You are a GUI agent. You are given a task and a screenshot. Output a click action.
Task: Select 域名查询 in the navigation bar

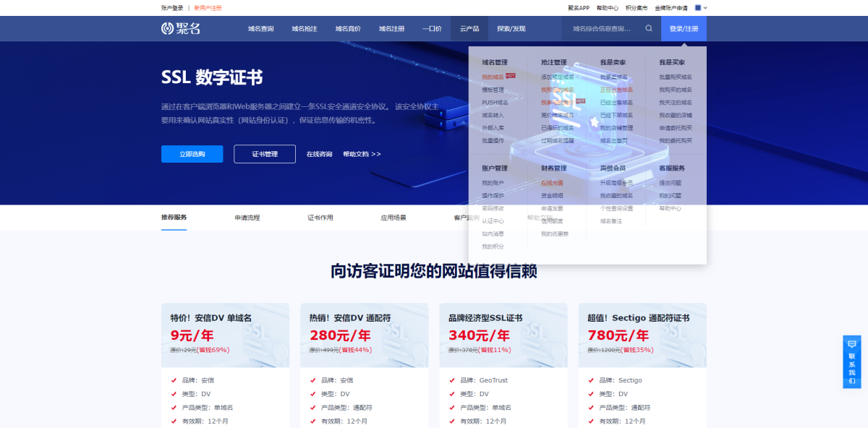pyautogui.click(x=260, y=29)
